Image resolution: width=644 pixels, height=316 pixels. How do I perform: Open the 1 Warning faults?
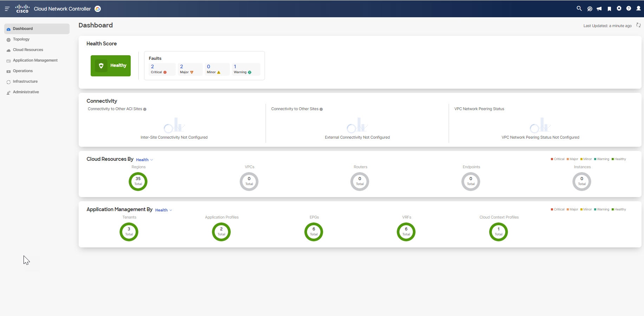tap(246, 69)
